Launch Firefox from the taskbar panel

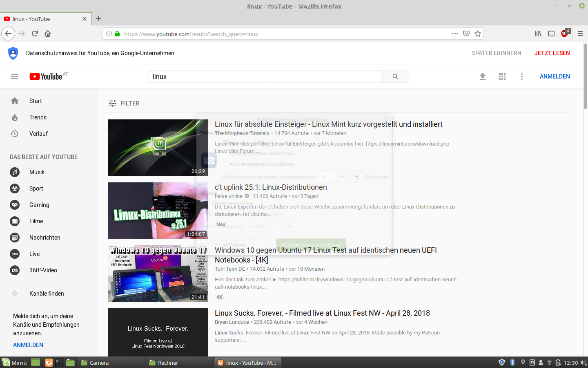(x=49, y=363)
